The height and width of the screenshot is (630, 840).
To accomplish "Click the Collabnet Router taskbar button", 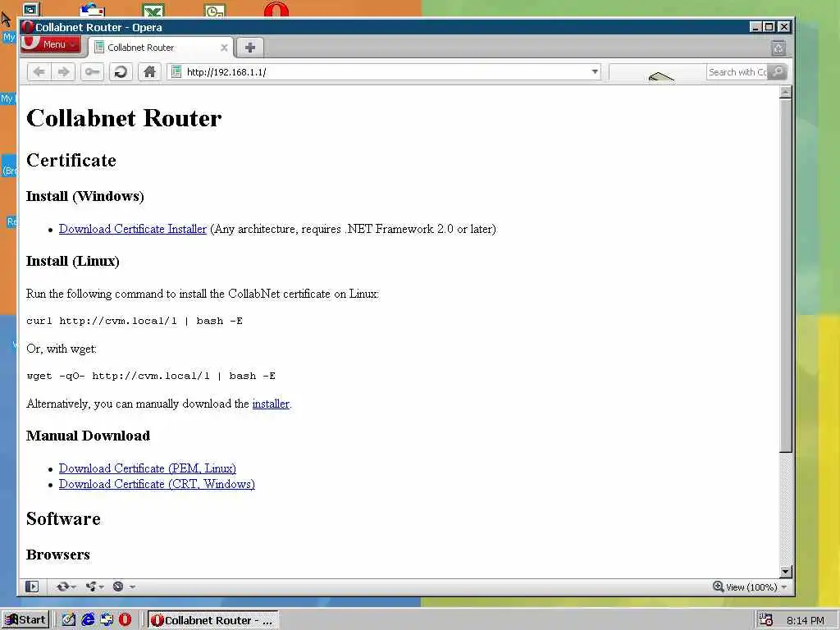I will point(212,620).
